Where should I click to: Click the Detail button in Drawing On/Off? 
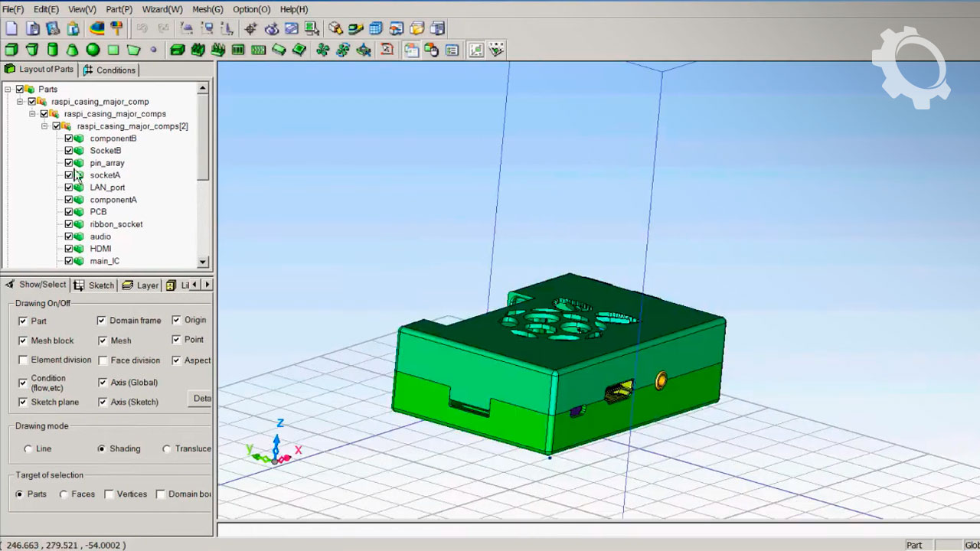pos(201,399)
